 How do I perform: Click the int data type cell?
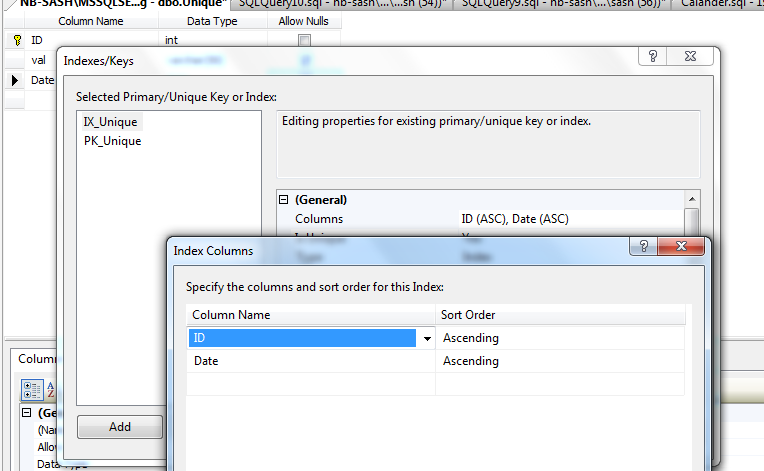(x=172, y=40)
